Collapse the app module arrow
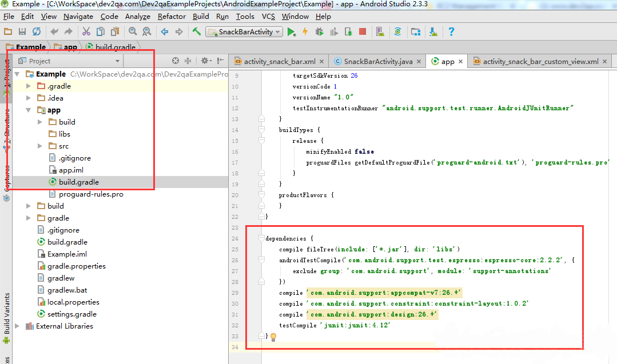Image resolution: width=617 pixels, height=364 pixels. point(29,110)
